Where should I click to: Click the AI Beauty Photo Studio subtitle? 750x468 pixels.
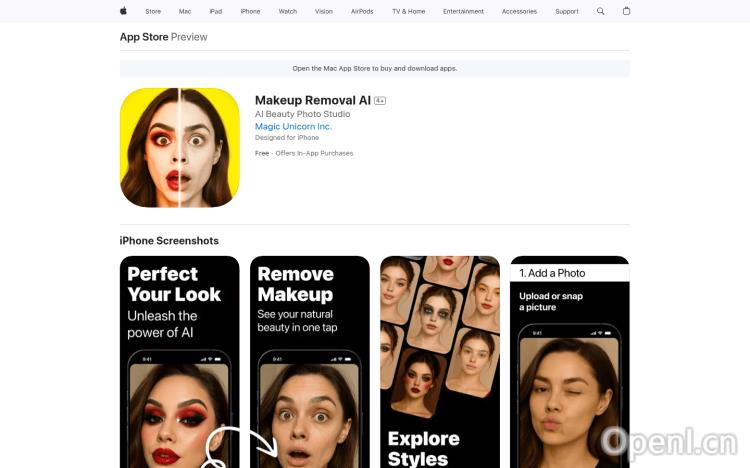pyautogui.click(x=302, y=114)
